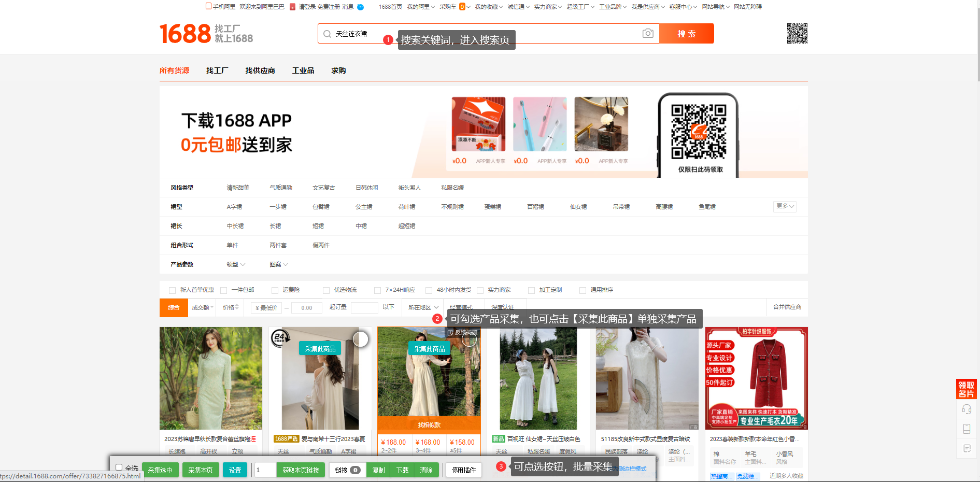Viewport: 980px width, 482px height.
Task: Click the camera icon for image search
Action: point(648,33)
